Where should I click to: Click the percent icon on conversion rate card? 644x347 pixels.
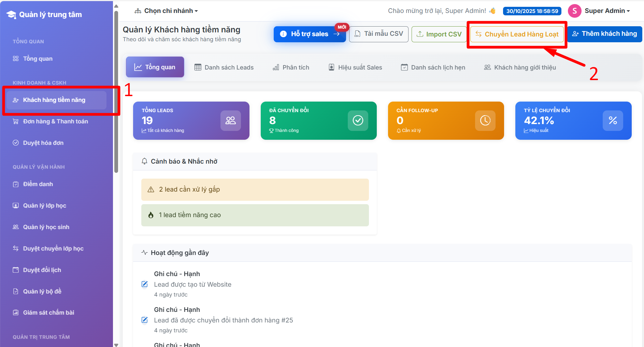[x=613, y=120]
